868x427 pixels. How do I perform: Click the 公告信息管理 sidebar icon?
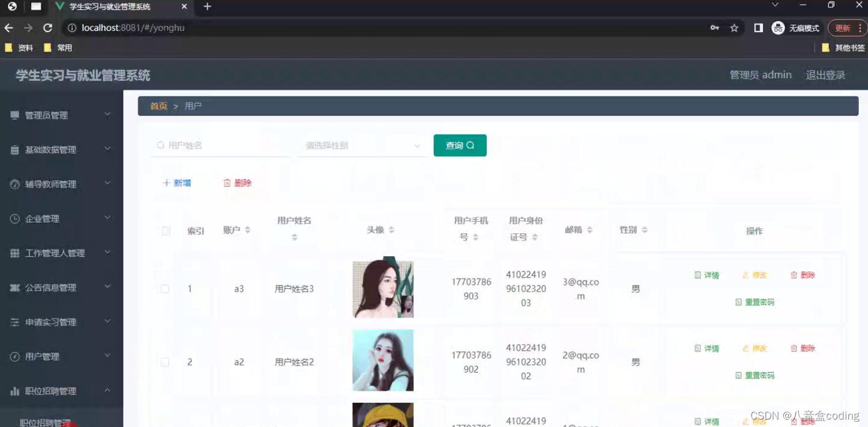pos(15,287)
